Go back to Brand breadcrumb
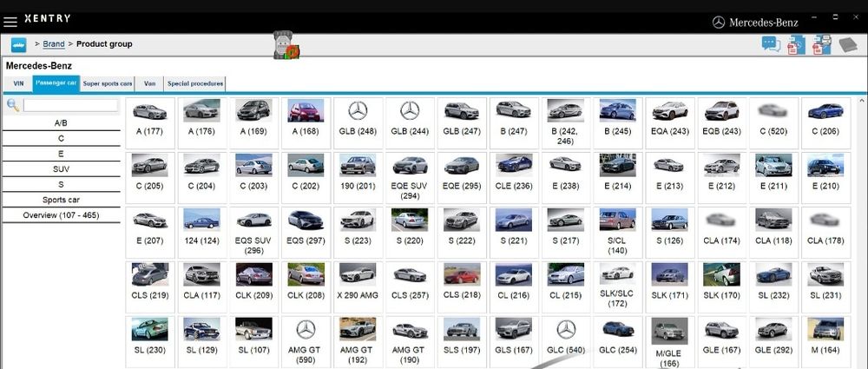The height and width of the screenshot is (369, 868). (x=54, y=43)
